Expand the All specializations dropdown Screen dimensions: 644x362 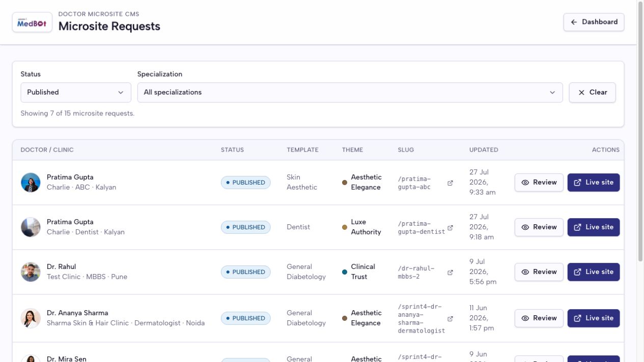click(x=350, y=93)
